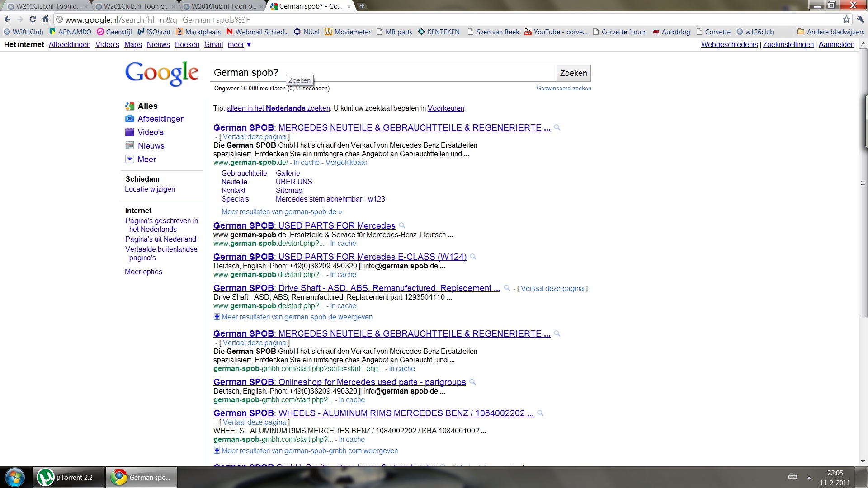This screenshot has width=868, height=488.
Task: Open the home page via house icon
Action: click(45, 19)
